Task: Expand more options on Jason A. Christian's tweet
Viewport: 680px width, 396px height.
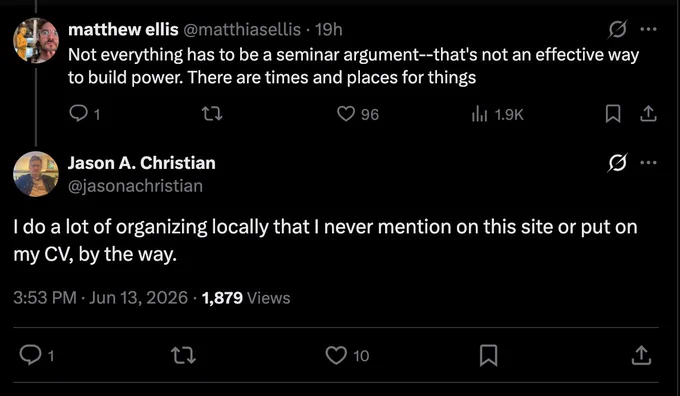Action: tap(648, 163)
